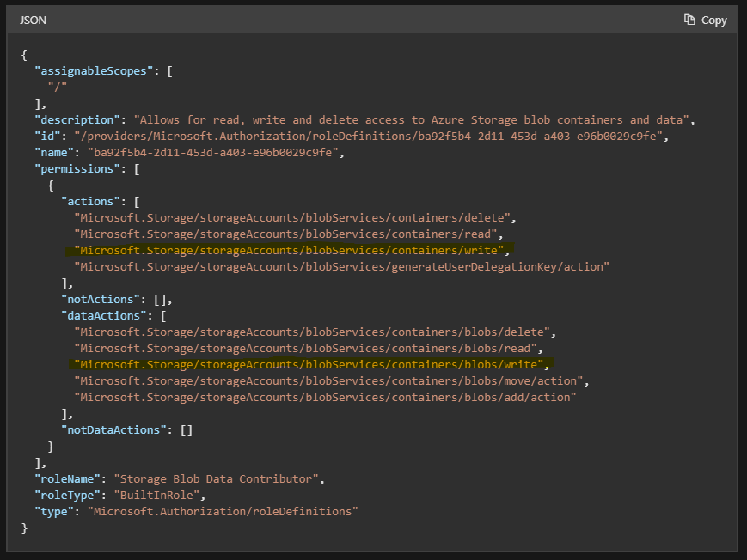Image resolution: width=747 pixels, height=560 pixels.
Task: Click the Copy button label
Action: pos(713,20)
